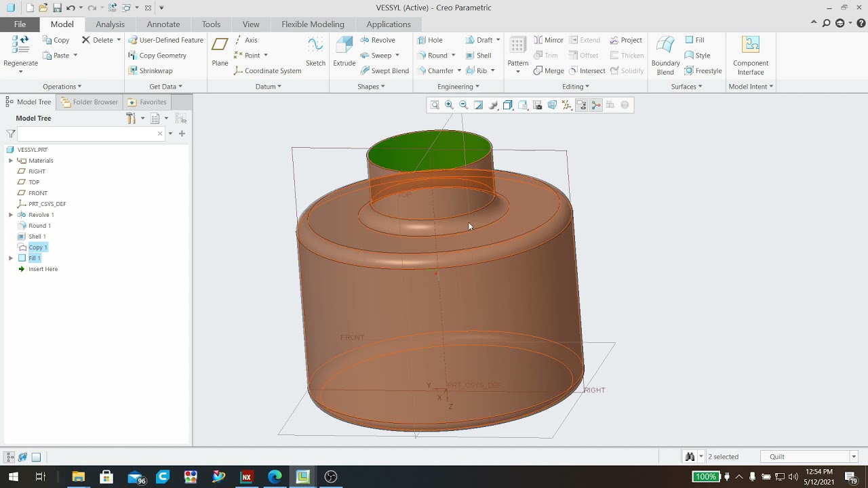The image size is (868, 488).
Task: Open the Style surface tool
Action: pos(697,56)
